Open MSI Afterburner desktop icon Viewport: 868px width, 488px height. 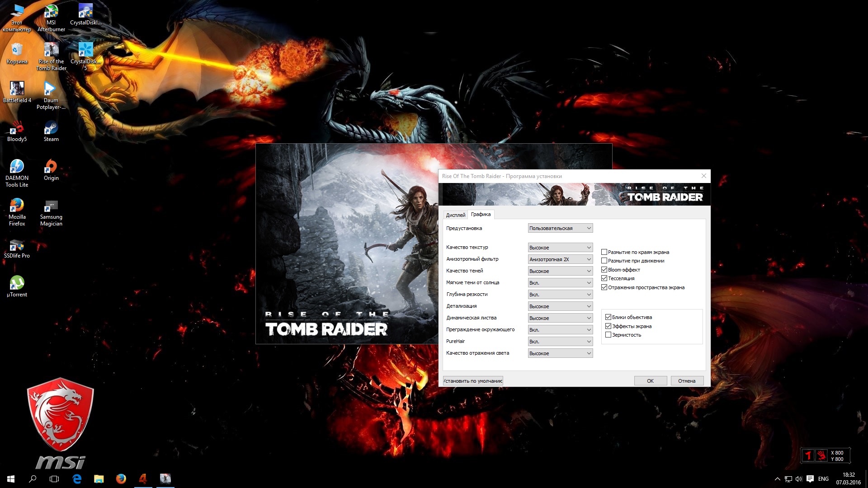[x=51, y=18]
